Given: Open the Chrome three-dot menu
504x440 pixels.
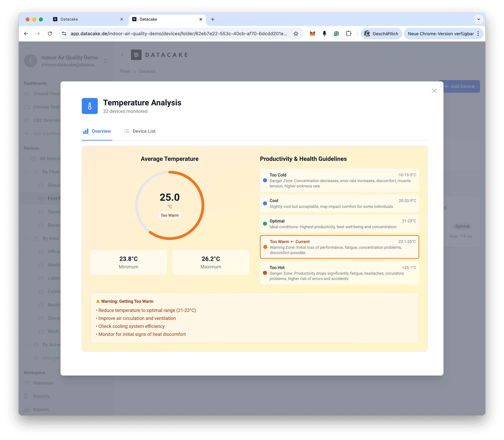Looking at the screenshot, I should tap(478, 34).
